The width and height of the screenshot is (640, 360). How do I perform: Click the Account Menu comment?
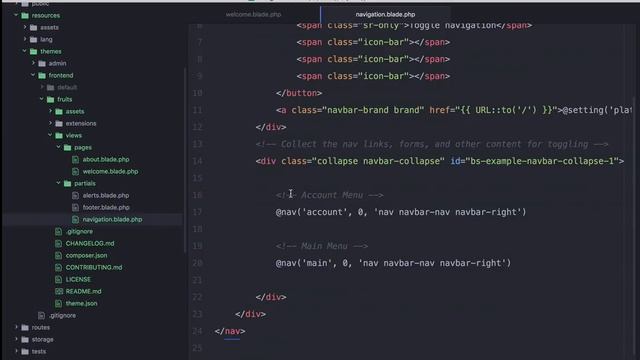click(x=329, y=195)
